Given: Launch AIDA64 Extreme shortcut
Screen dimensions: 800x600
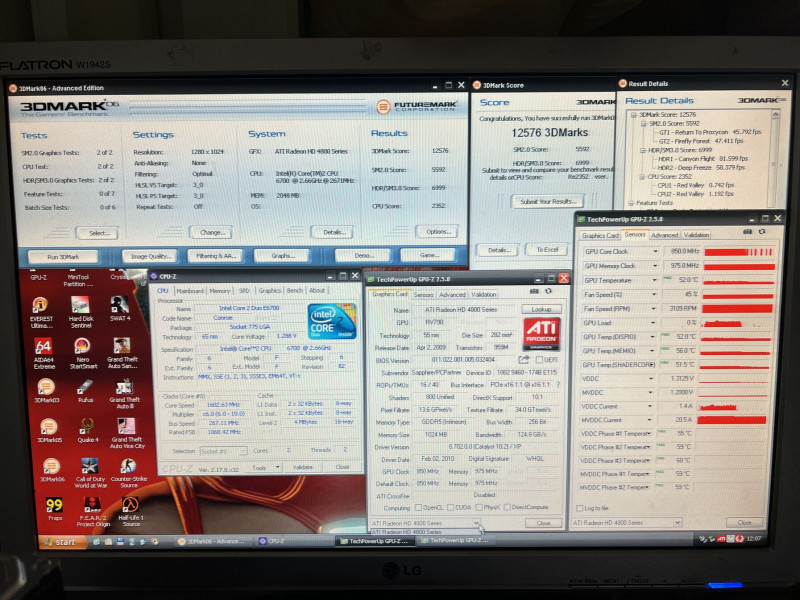Looking at the screenshot, I should tap(43, 353).
